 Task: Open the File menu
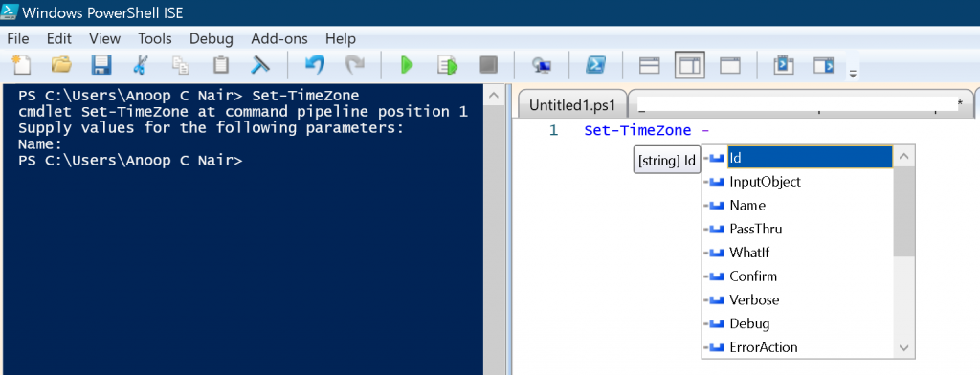pyautogui.click(x=18, y=39)
